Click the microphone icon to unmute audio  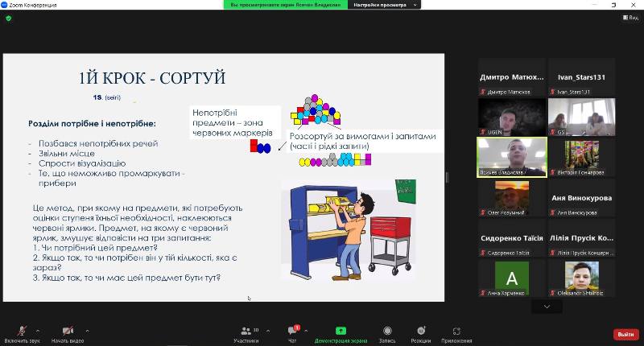pyautogui.click(x=22, y=331)
